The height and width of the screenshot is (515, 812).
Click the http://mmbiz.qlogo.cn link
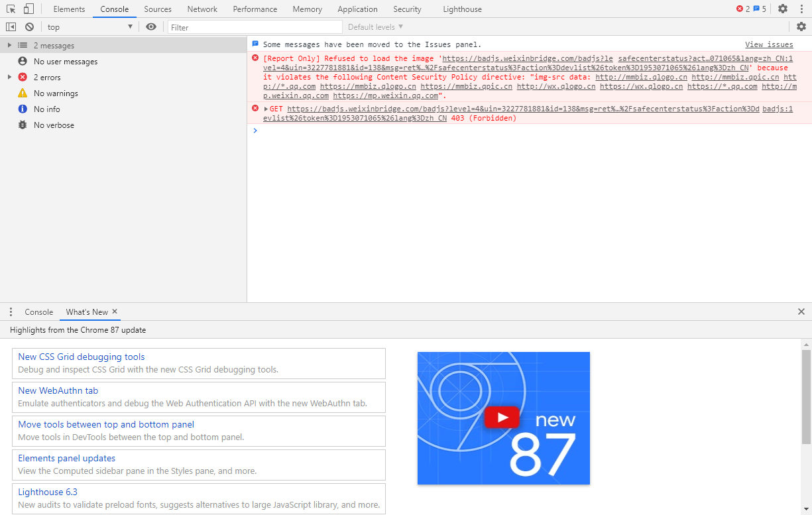click(641, 77)
